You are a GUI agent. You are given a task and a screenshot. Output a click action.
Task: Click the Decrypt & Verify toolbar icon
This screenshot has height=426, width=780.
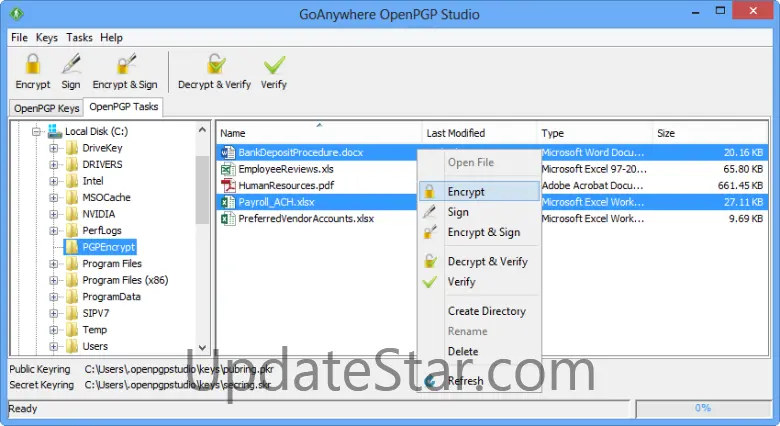pos(215,65)
